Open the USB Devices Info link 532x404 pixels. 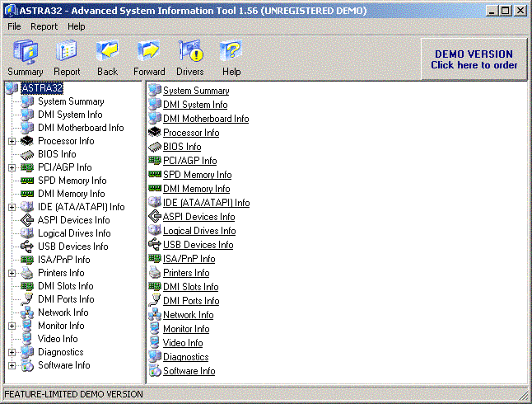coord(198,245)
